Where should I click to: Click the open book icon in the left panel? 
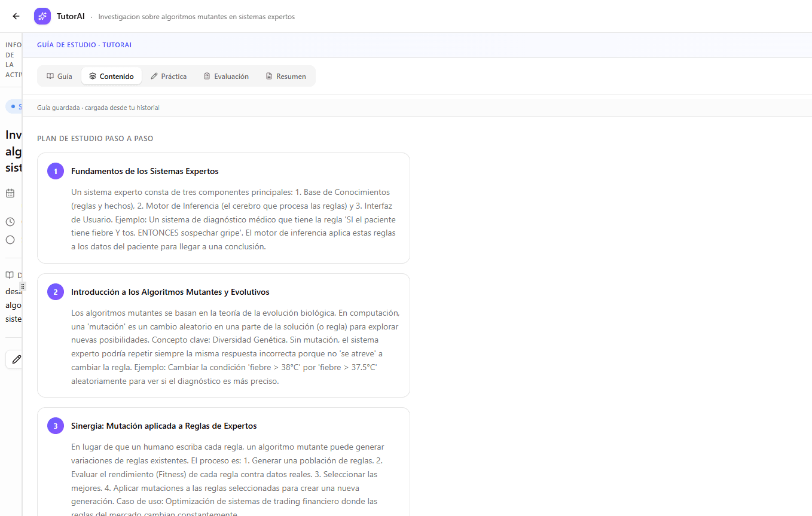click(x=10, y=275)
